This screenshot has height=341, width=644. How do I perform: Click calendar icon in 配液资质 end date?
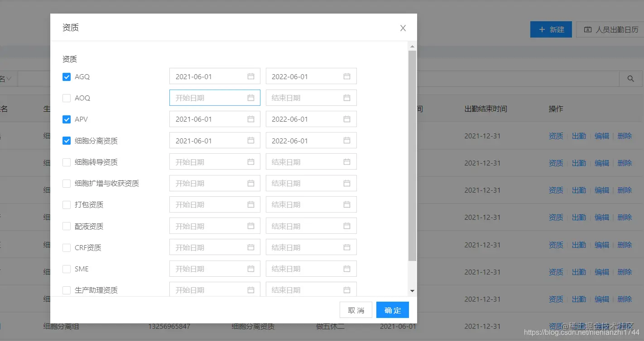pyautogui.click(x=347, y=226)
